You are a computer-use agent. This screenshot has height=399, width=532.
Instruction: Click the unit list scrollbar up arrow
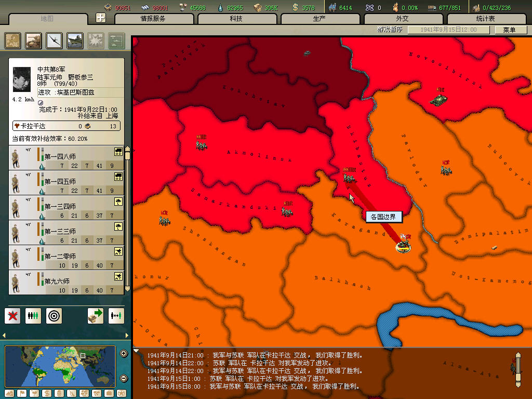point(128,149)
